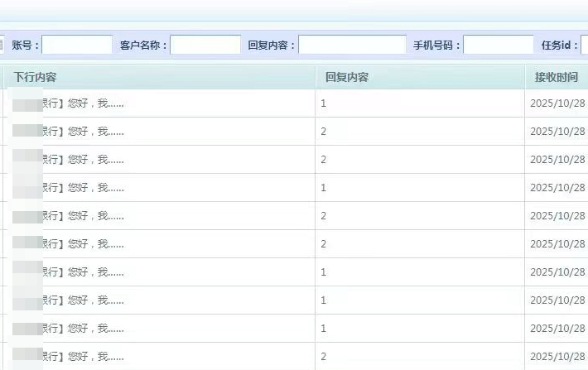
Task: Select the second row's 下行内容 message text
Action: 83,132
